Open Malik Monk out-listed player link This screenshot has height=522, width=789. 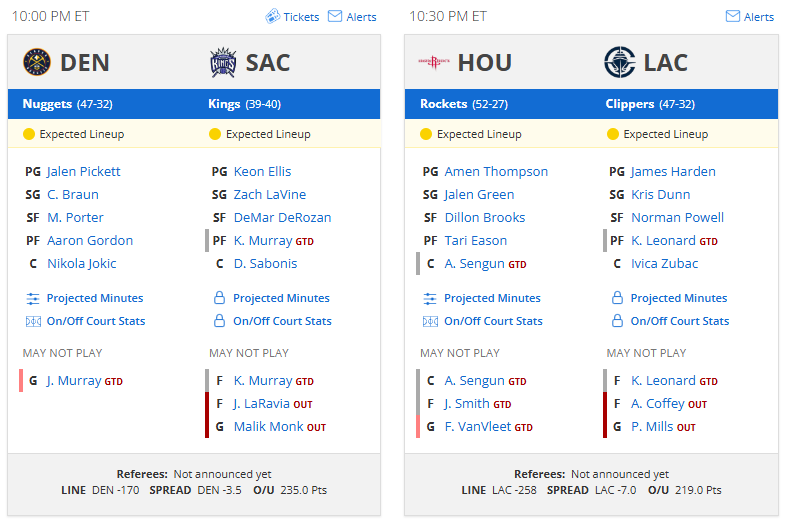[x=268, y=426]
